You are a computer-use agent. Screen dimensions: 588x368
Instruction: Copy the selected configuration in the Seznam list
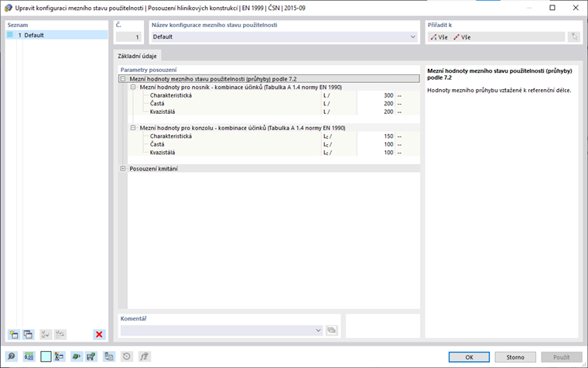point(28,334)
